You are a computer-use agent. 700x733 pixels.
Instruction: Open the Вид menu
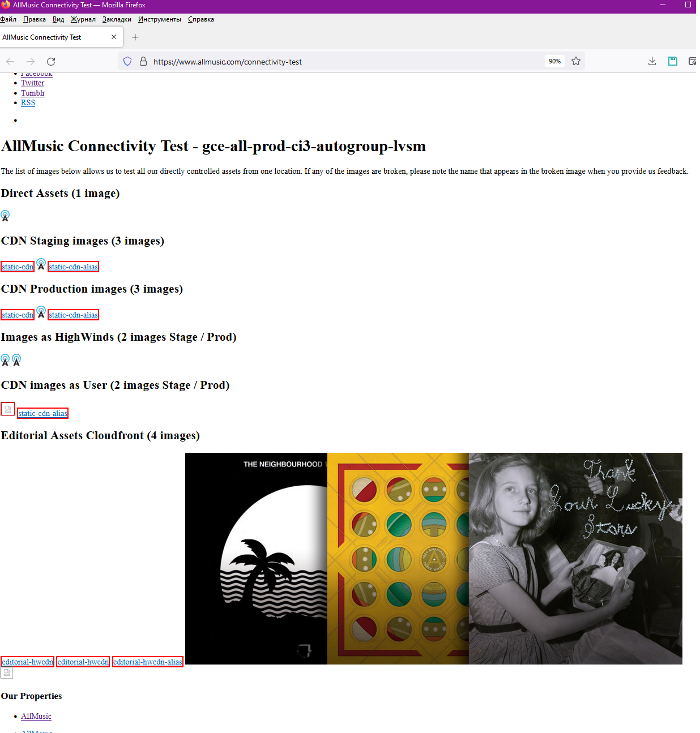[x=58, y=19]
